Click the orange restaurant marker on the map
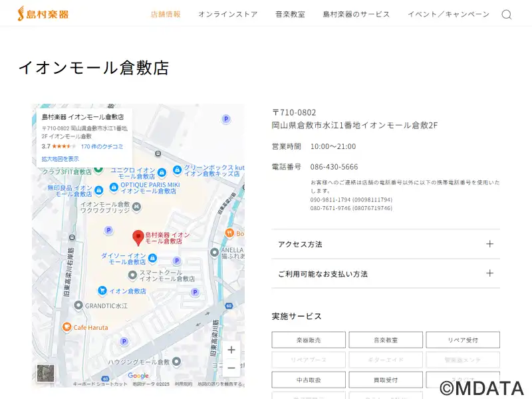532x399 pixels. 229,233
